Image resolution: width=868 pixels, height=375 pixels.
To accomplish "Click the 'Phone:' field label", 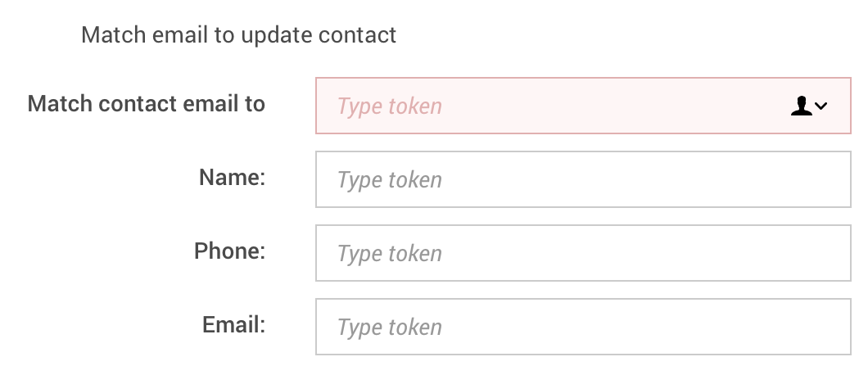I will [x=230, y=251].
